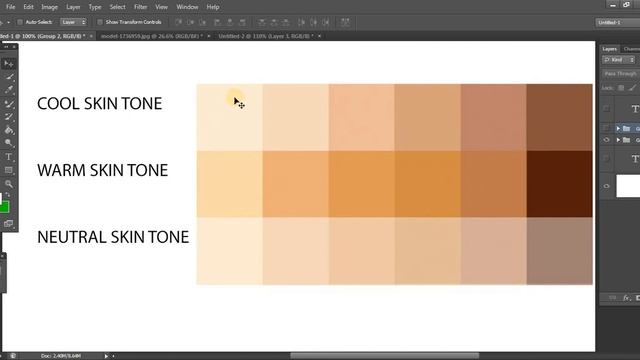Open the workspace switcher dropdown Untitled-1
This screenshot has height=360, width=640.
tap(617, 22)
